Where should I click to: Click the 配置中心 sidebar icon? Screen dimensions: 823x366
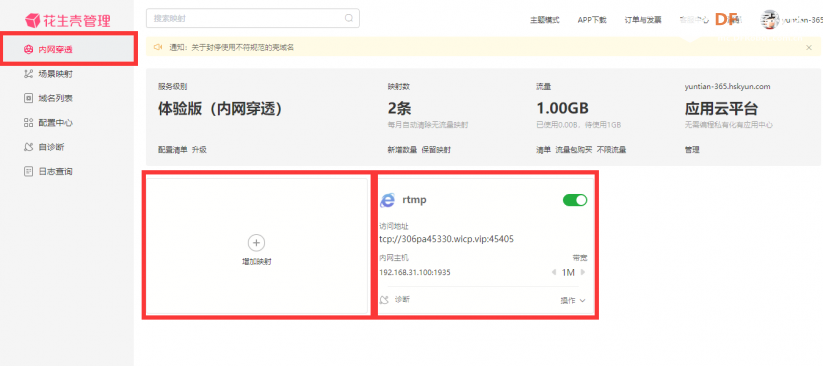28,123
